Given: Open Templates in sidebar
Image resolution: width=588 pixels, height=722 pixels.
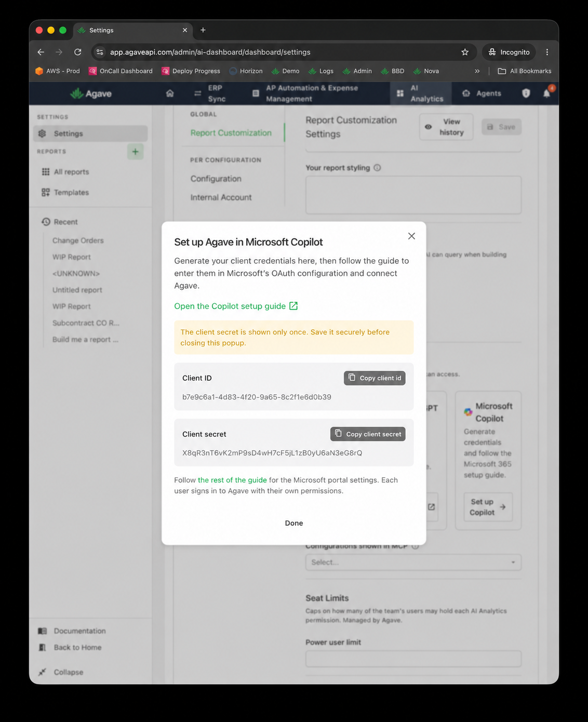Looking at the screenshot, I should click(65, 193).
